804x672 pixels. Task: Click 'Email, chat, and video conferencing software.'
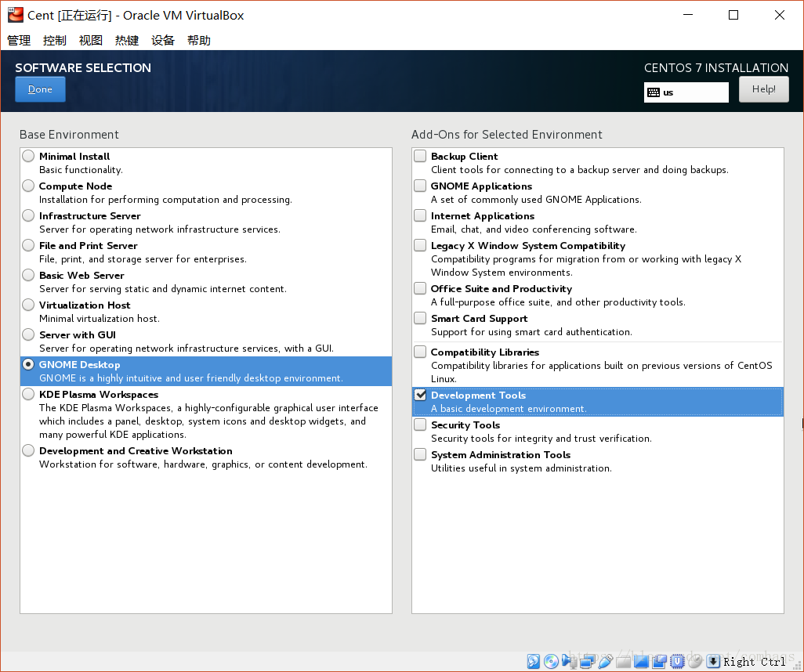534,229
